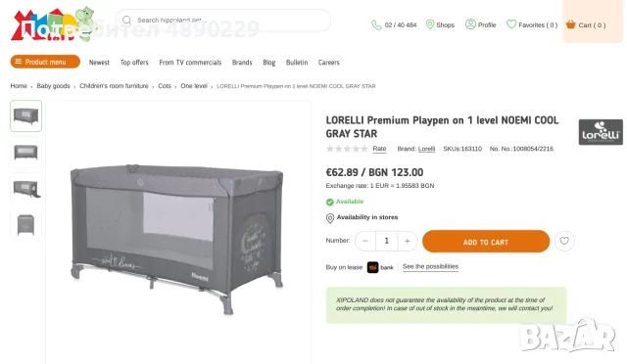The height and width of the screenshot is (364, 627).
Task: Open See the possibilities link
Action: (430, 266)
